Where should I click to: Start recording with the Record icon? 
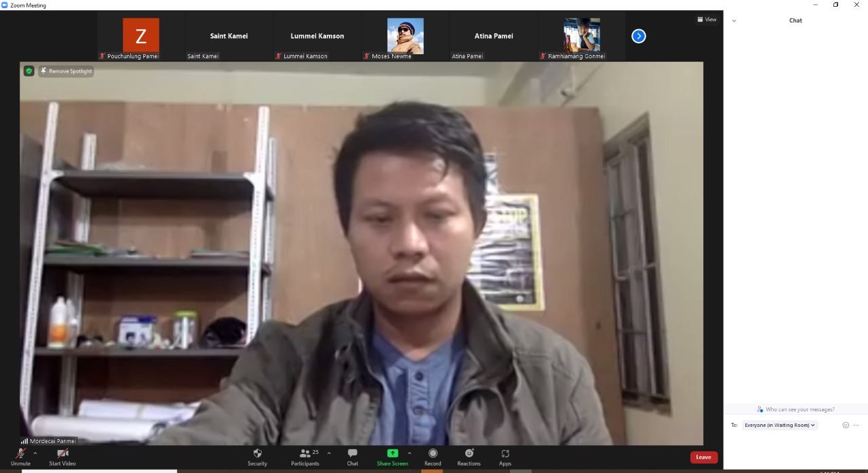(x=433, y=453)
